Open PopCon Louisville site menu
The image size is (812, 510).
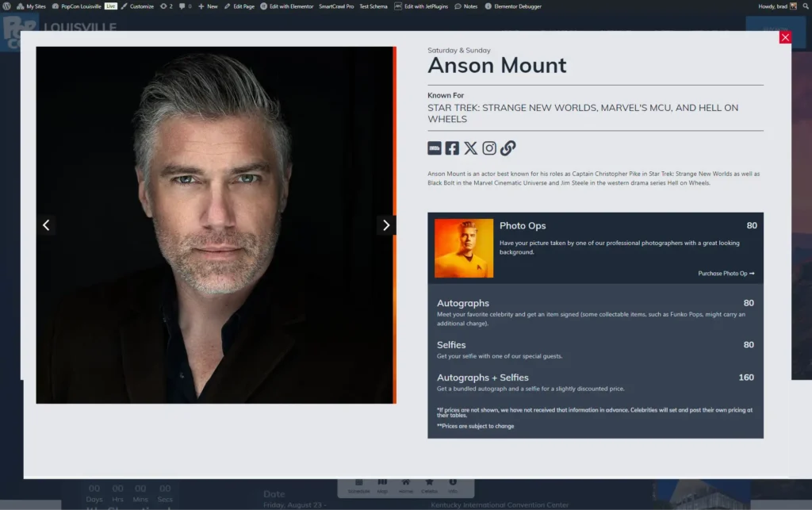click(77, 6)
